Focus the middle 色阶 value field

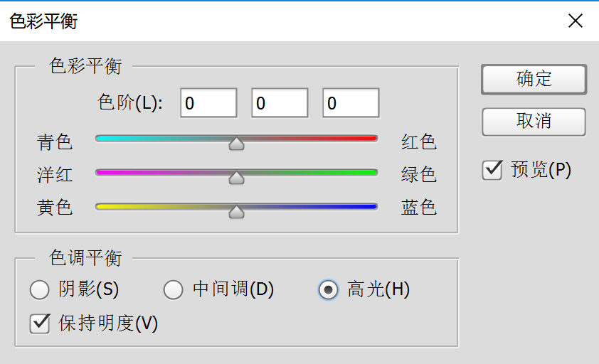[x=280, y=103]
